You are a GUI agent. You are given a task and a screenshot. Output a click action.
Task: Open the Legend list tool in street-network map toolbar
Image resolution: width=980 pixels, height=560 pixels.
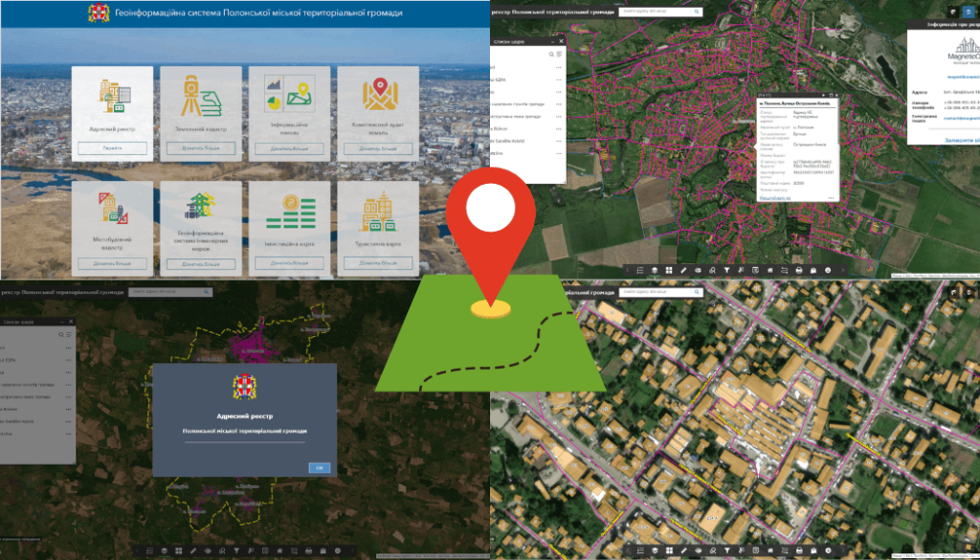click(x=640, y=270)
